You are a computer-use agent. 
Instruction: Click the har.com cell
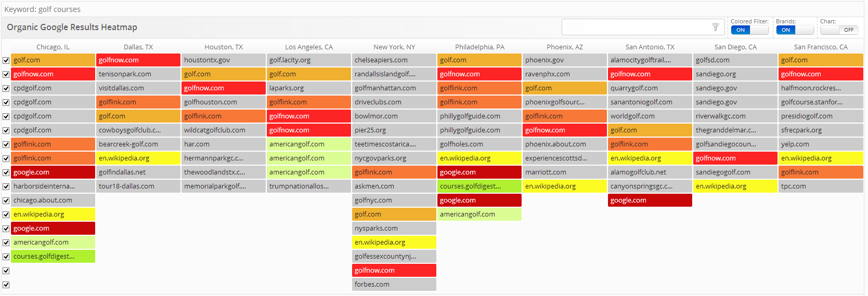pos(224,144)
